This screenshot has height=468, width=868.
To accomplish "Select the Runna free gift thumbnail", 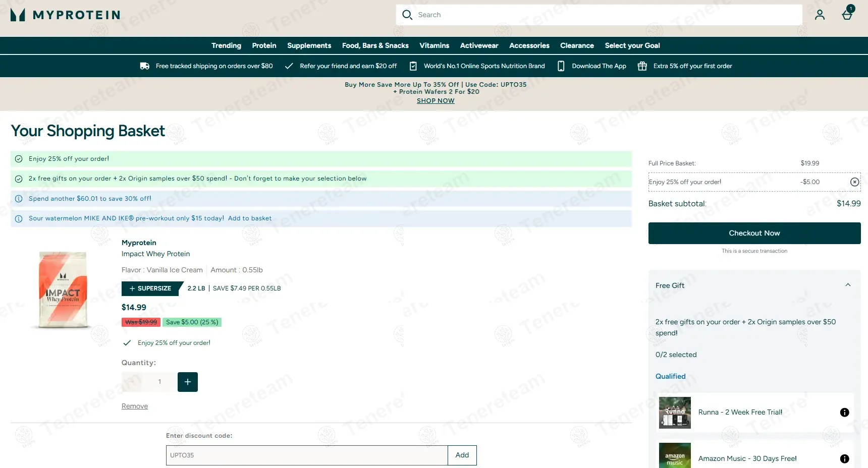I will tap(675, 413).
